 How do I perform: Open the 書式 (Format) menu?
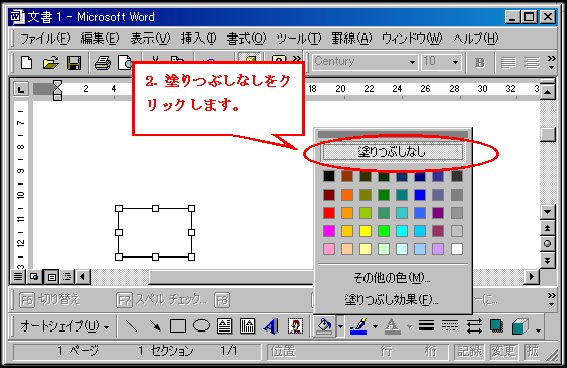tap(246, 38)
